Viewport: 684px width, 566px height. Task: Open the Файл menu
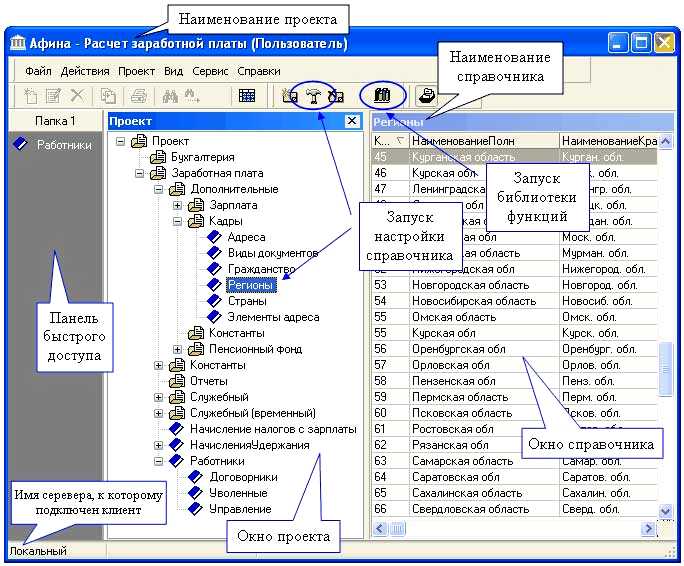tap(38, 71)
